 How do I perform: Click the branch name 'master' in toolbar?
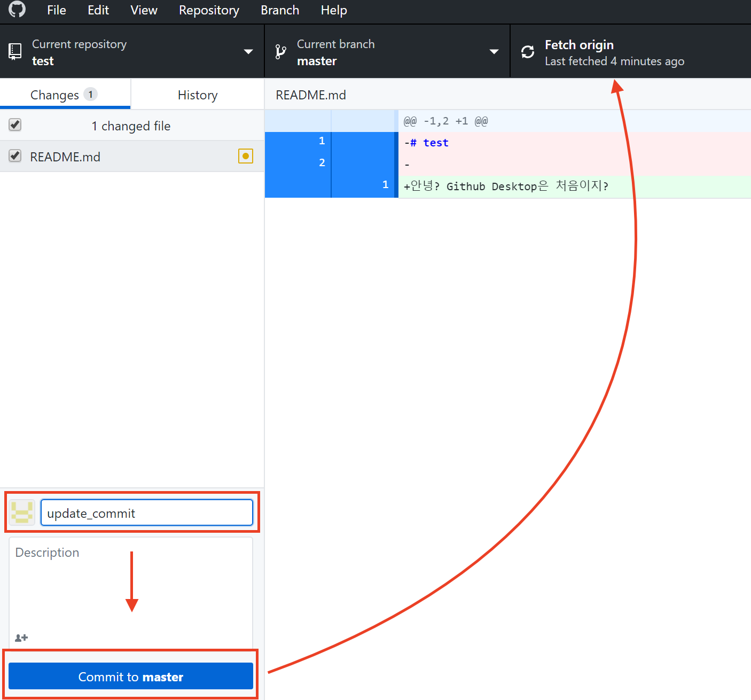click(x=317, y=61)
